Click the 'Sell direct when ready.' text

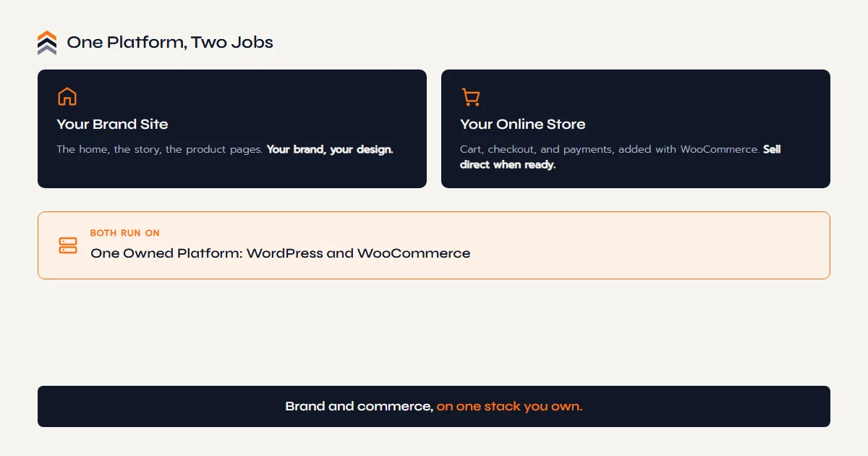point(621,157)
